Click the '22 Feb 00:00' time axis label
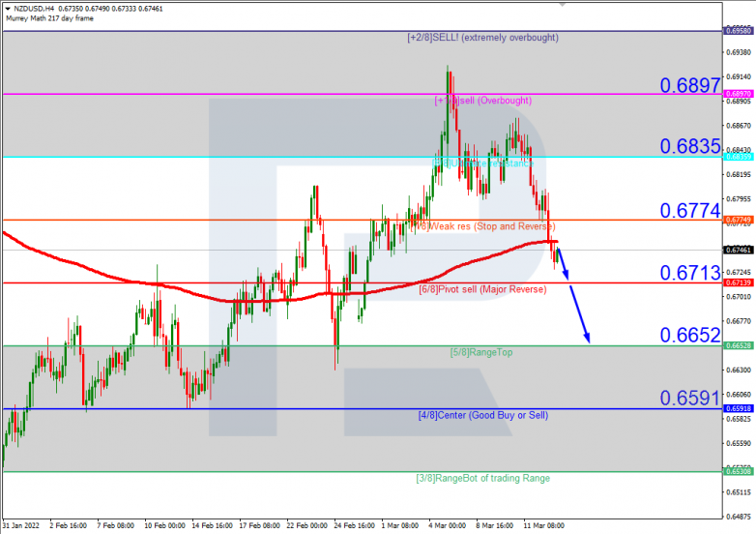 pos(306,526)
